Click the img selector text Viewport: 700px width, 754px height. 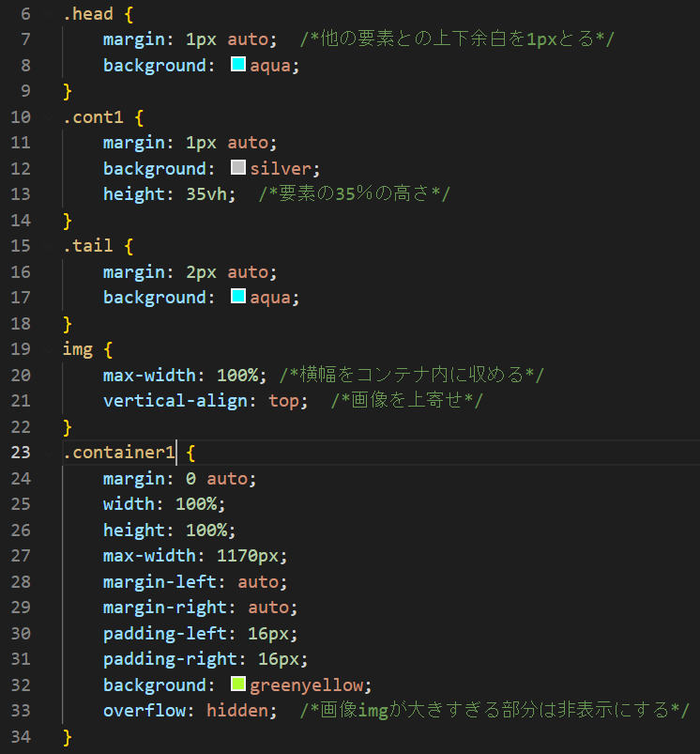pos(77,349)
